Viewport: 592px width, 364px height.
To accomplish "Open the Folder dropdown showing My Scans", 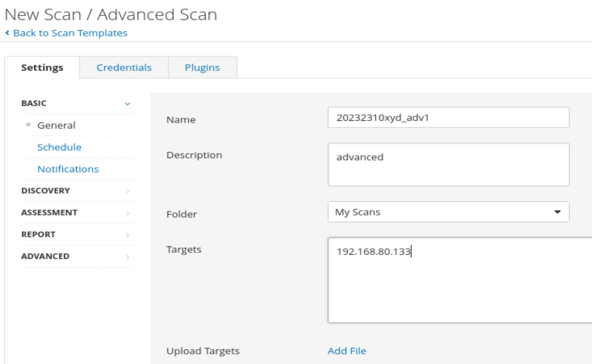I will (x=448, y=212).
